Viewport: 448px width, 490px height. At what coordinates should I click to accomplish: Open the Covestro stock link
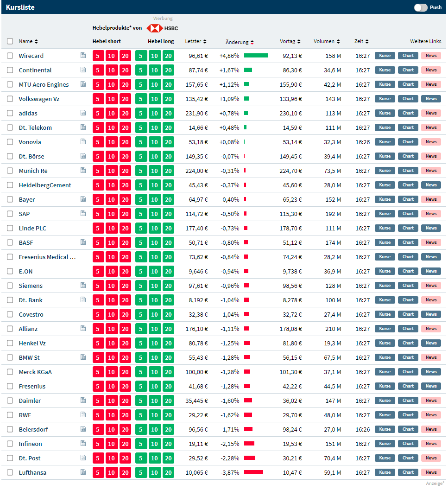(31, 314)
